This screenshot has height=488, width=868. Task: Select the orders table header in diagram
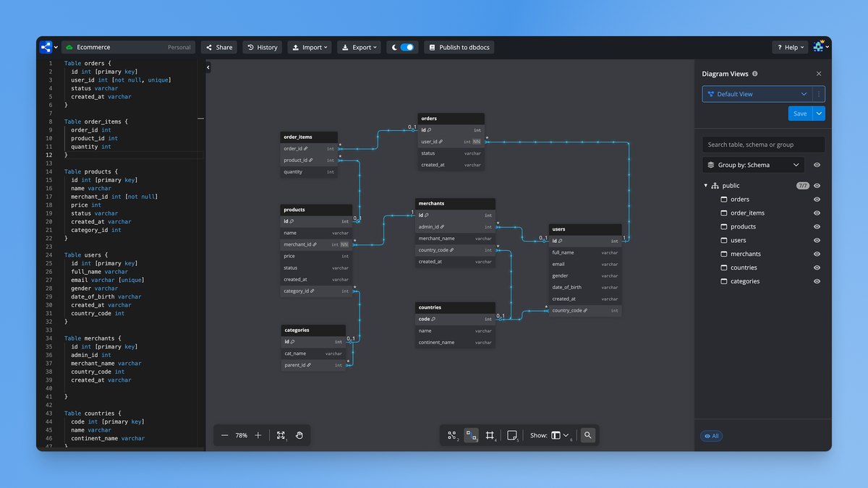tap(451, 119)
